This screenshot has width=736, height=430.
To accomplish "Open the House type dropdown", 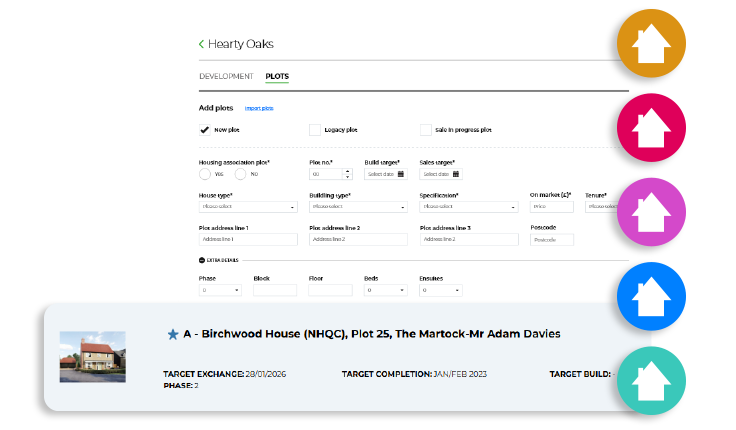I will coord(248,207).
